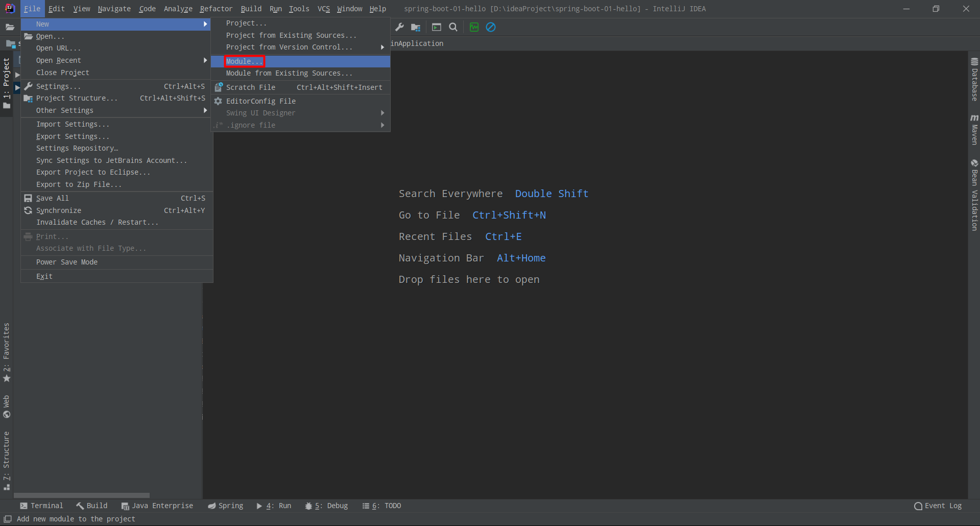
Task: Open the 6: TODO tool window
Action: [x=381, y=506]
